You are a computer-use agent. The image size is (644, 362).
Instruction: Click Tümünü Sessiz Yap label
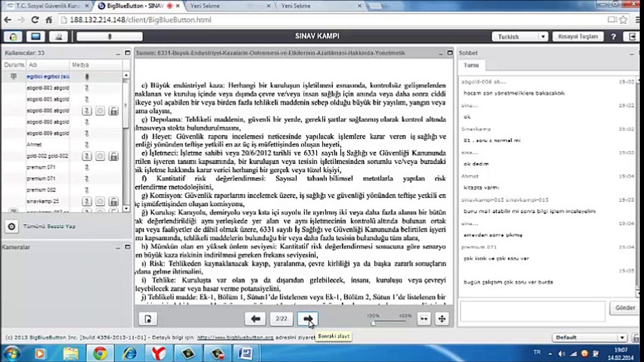pyautogui.click(x=49, y=227)
